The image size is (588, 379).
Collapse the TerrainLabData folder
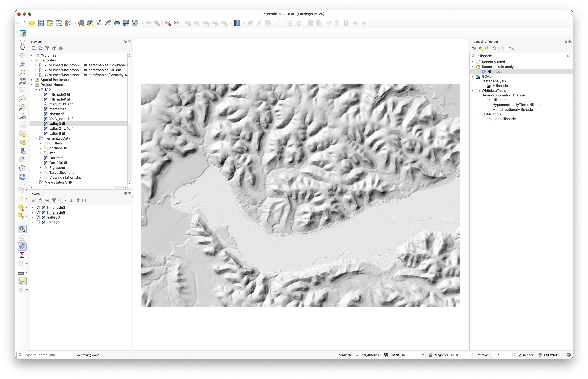[36, 138]
